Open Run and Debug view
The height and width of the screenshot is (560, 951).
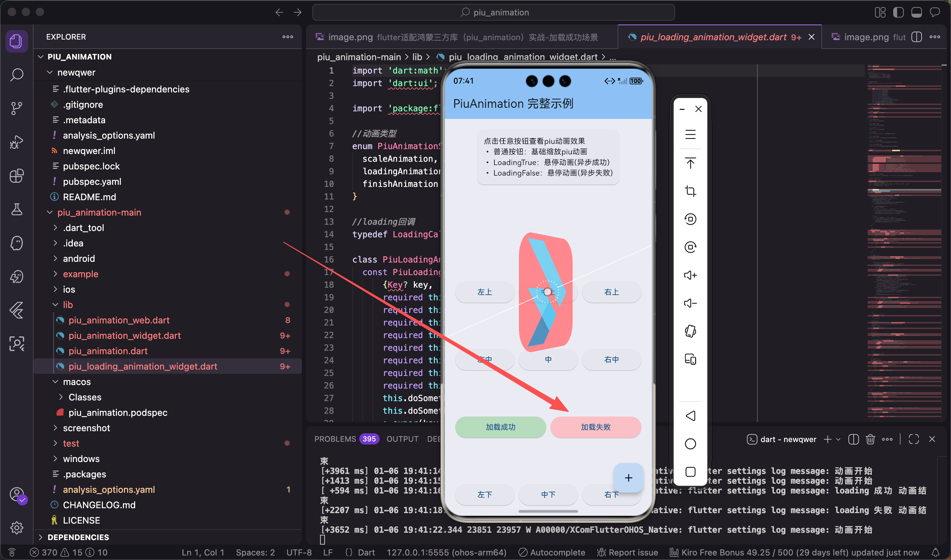[16, 142]
